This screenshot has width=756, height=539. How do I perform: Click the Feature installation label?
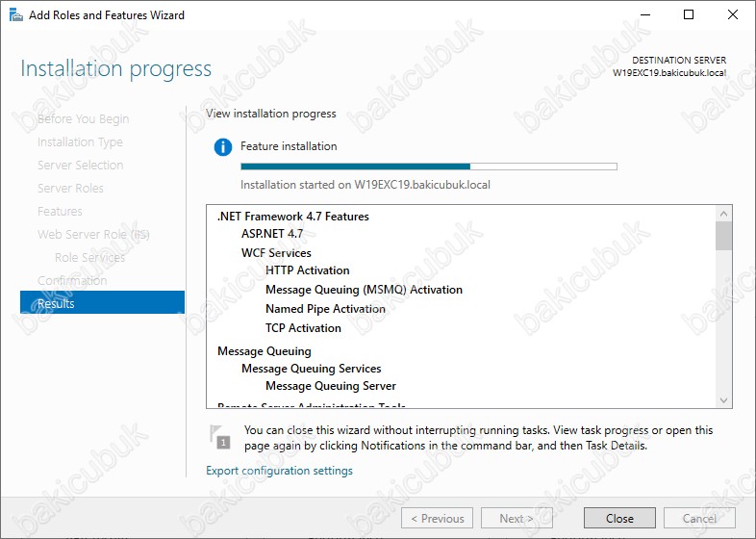tap(289, 146)
